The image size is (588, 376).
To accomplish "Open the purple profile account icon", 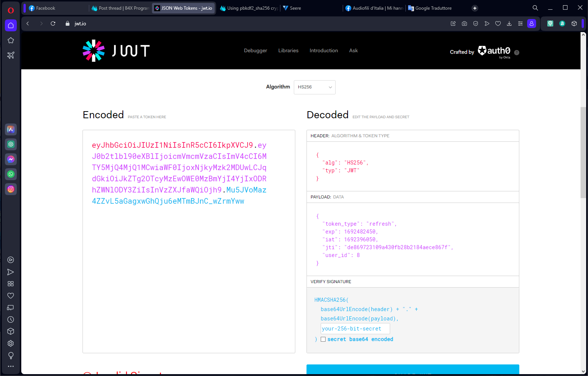I will point(532,23).
